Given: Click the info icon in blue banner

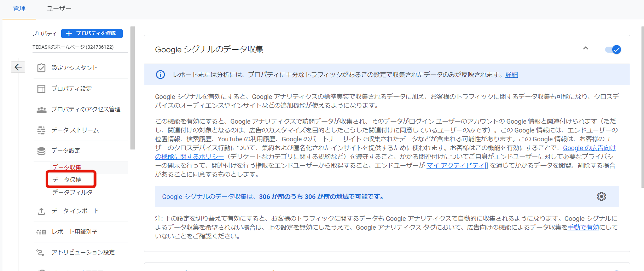Looking at the screenshot, I should (x=160, y=75).
